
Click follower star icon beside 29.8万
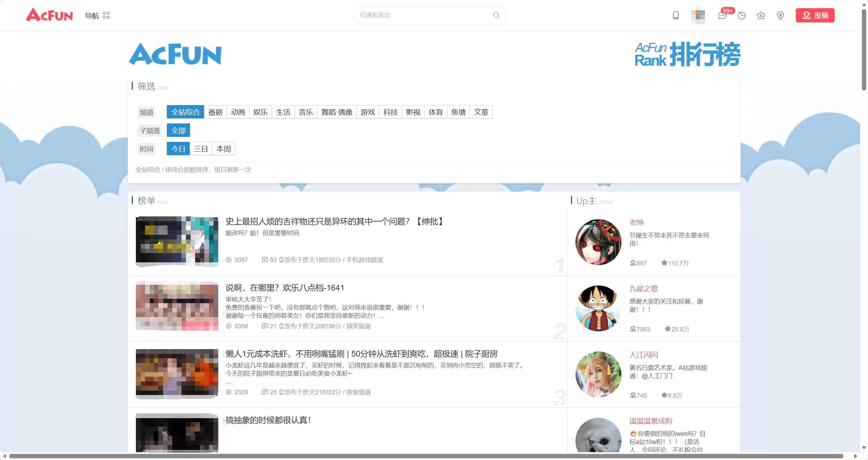[x=667, y=329]
